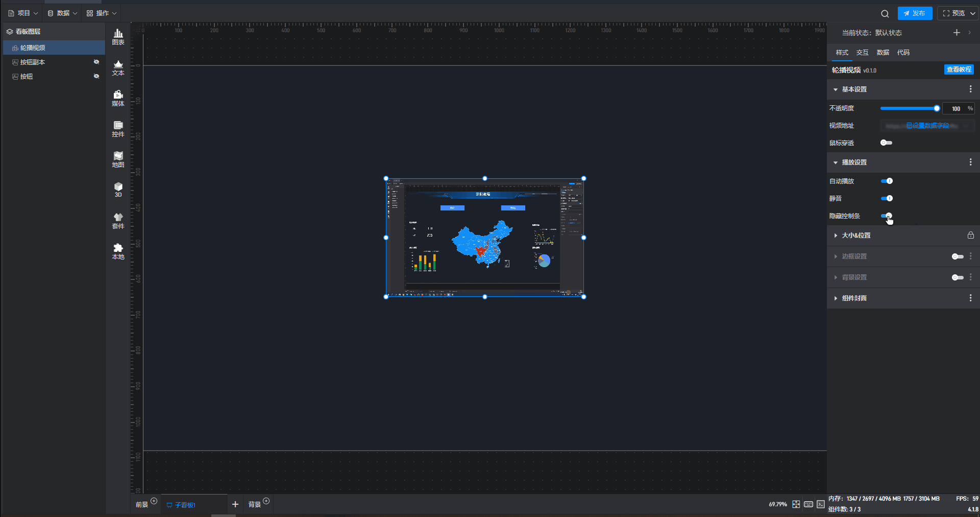Open the 地图 (map) component panel
Image resolution: width=980 pixels, height=517 pixels.
coord(118,159)
